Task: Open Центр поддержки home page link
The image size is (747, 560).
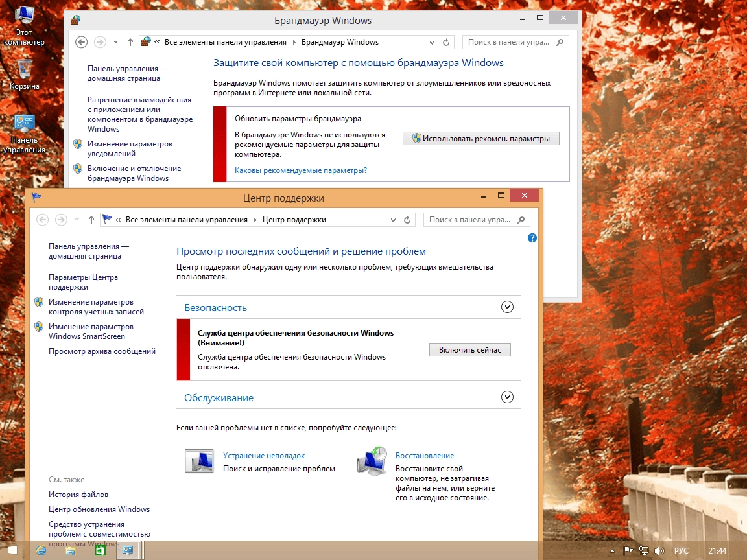Action: coord(89,251)
